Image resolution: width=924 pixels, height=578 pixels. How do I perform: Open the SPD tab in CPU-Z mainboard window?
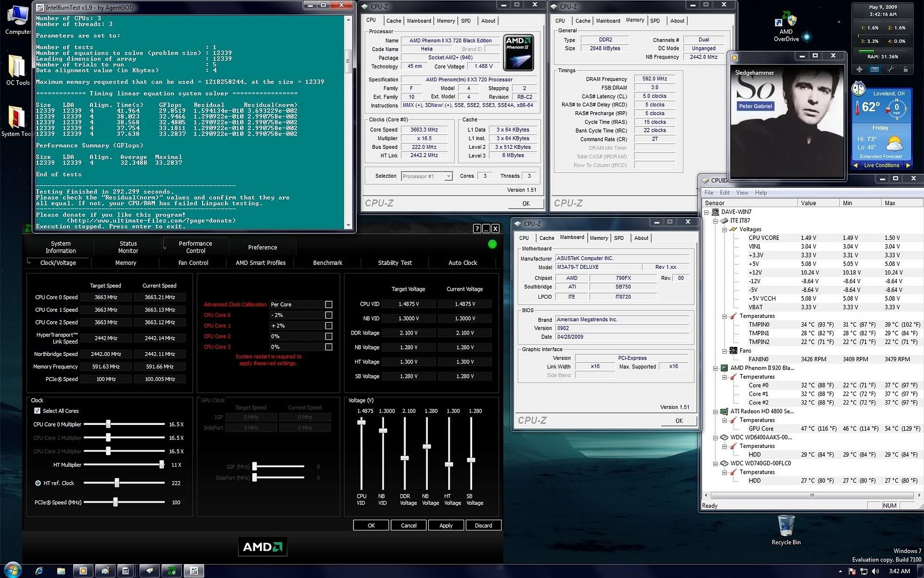tap(619, 238)
